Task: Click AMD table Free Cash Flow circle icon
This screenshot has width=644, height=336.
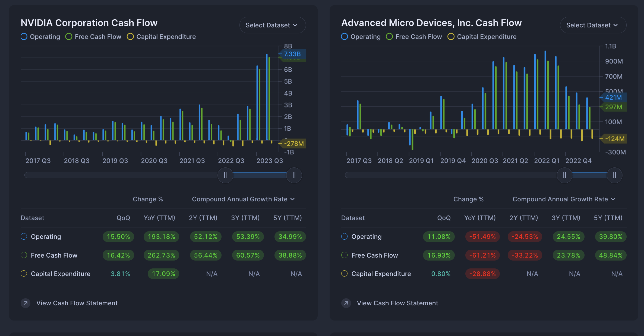Action: tap(345, 255)
